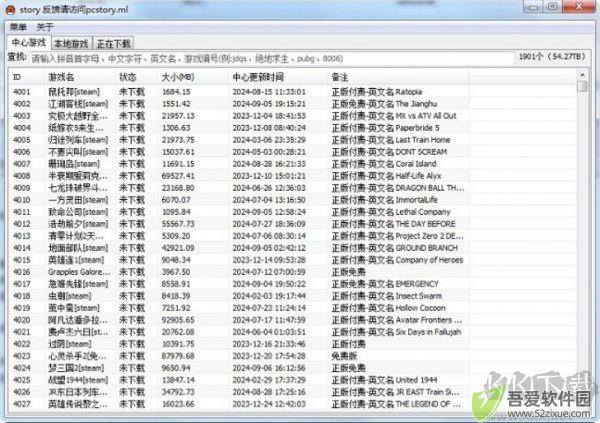Select the Lethal Company remark cell

(x=391, y=212)
